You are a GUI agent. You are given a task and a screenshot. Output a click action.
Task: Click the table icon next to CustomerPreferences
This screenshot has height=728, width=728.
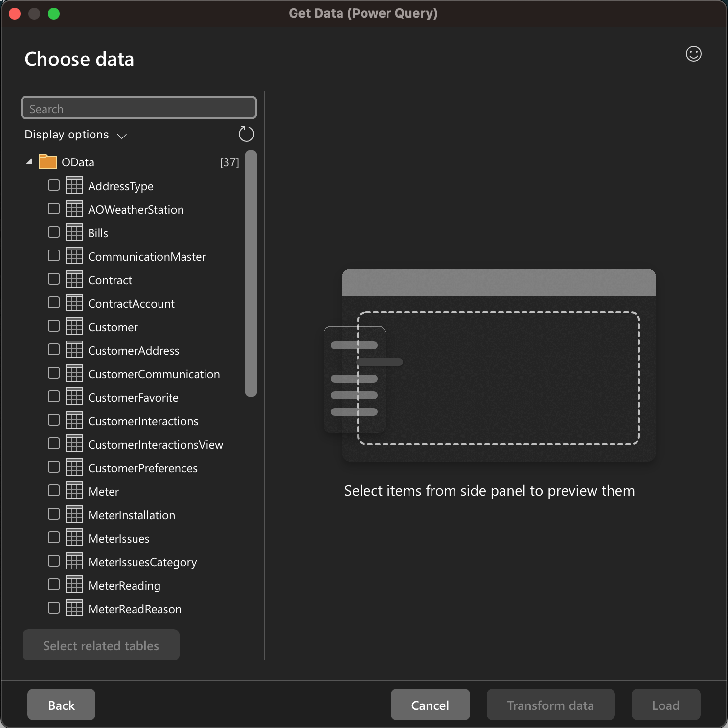tap(74, 467)
